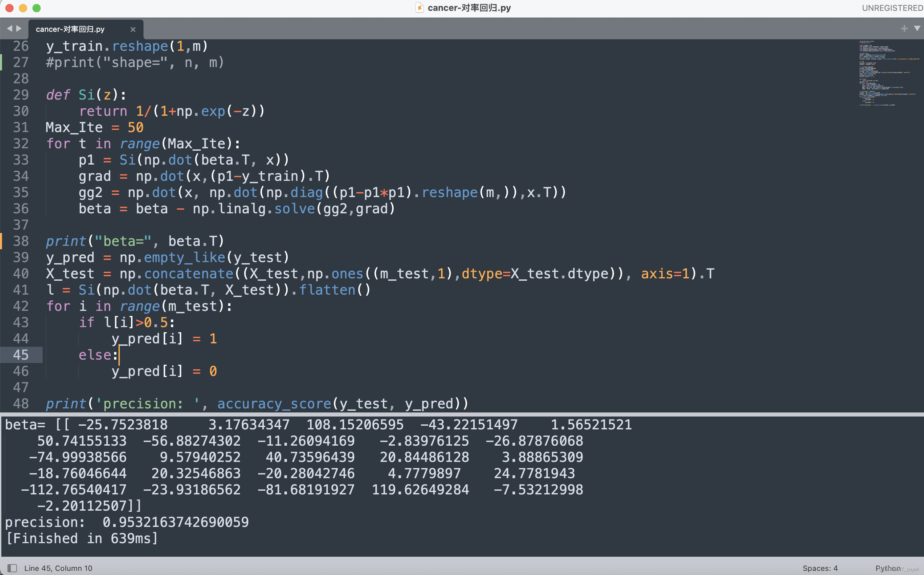The image size is (924, 575).
Task: Click the forward navigation arrow in tab bar
Action: (19, 28)
